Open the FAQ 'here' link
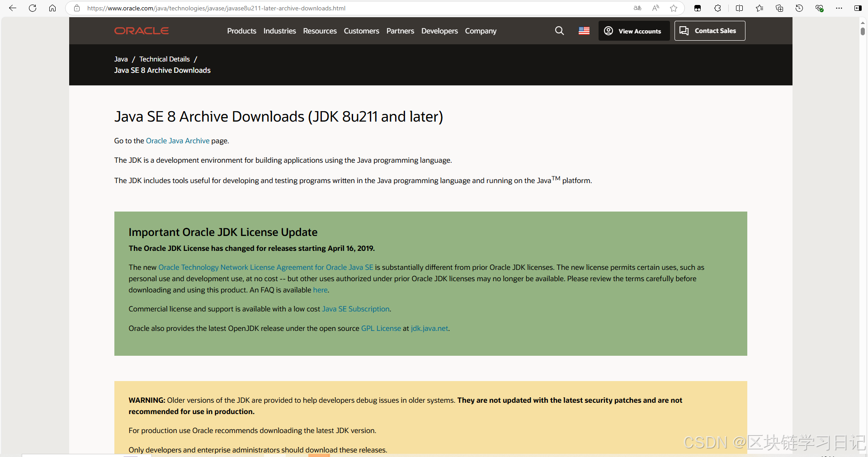868x457 pixels. coord(320,290)
